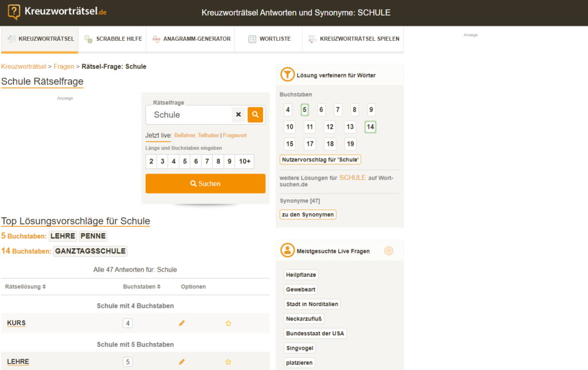Select word length 9 in search form
588x370 pixels.
coord(230,161)
